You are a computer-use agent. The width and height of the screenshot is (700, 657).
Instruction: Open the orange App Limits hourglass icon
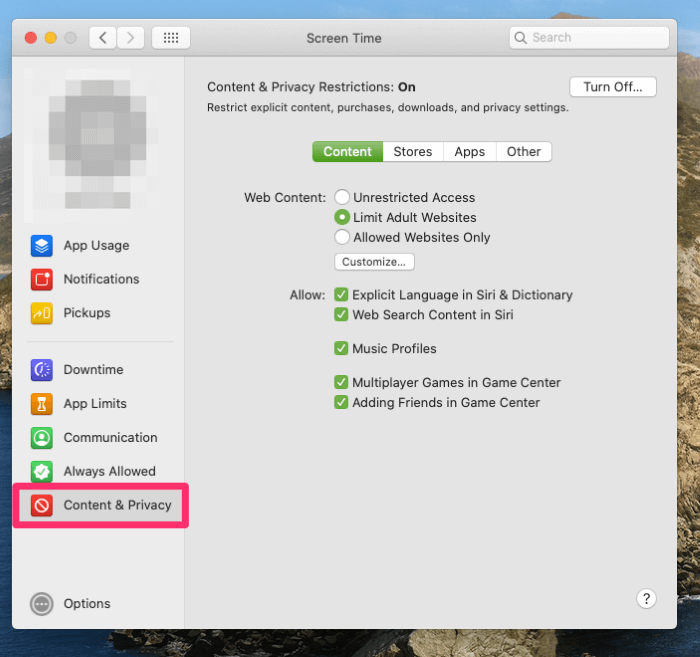[x=42, y=404]
